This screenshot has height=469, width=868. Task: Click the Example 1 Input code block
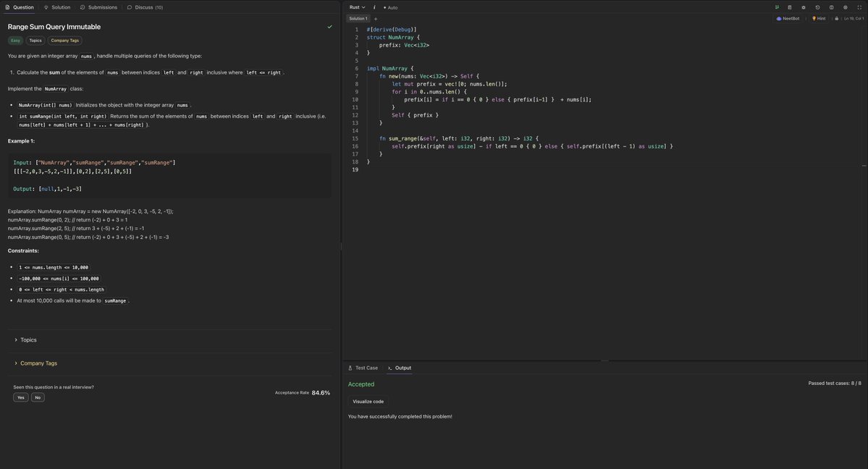pyautogui.click(x=169, y=176)
